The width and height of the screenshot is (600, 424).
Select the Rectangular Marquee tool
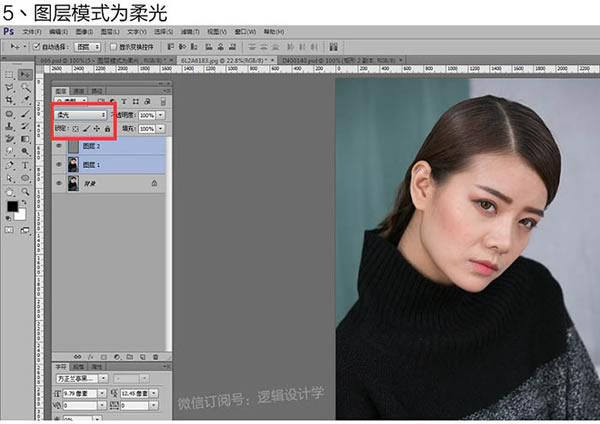pos(9,75)
